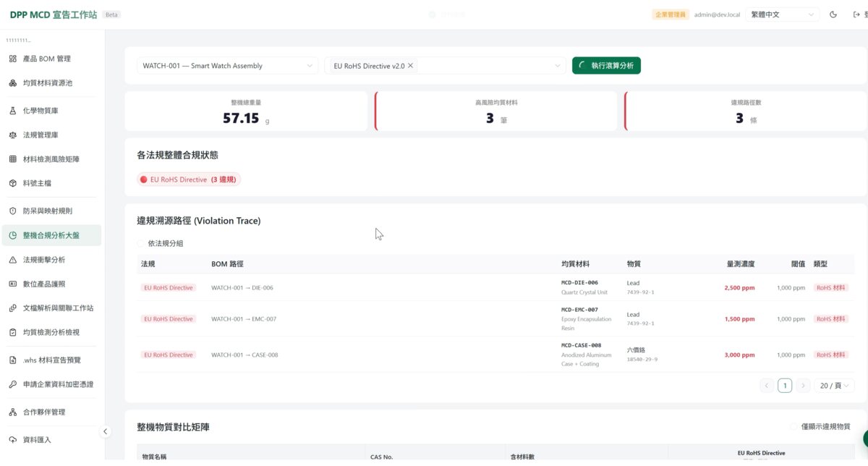The height and width of the screenshot is (466, 868).
Task: Click the box icon for 料號主檔
Action: click(x=13, y=183)
